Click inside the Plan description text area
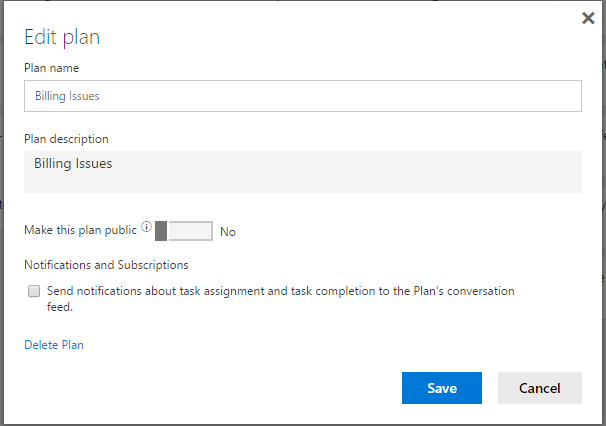 [302, 172]
